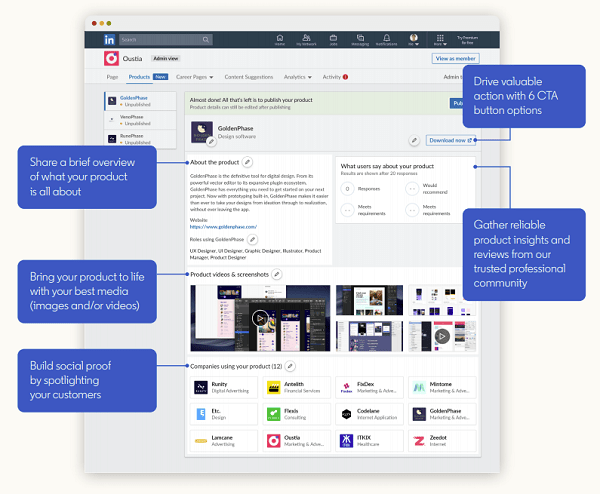600x494 pixels.
Task: Open the Messaging icon
Action: tap(358, 39)
